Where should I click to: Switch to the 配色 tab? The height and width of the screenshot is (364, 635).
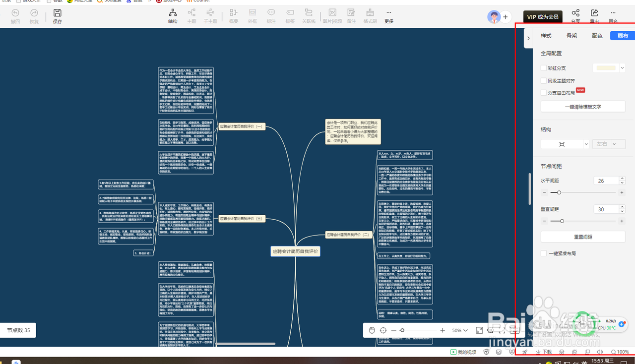coord(597,36)
